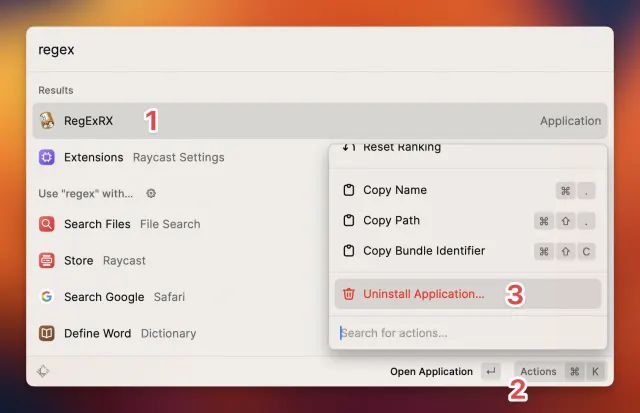Click the Search Files magnifier icon

tap(47, 224)
